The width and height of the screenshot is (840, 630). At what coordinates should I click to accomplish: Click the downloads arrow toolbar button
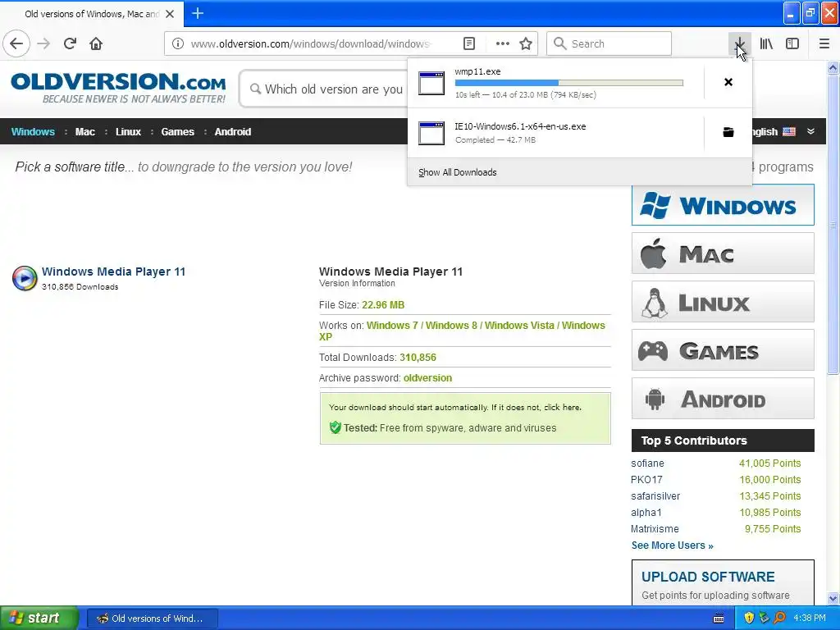click(739, 43)
